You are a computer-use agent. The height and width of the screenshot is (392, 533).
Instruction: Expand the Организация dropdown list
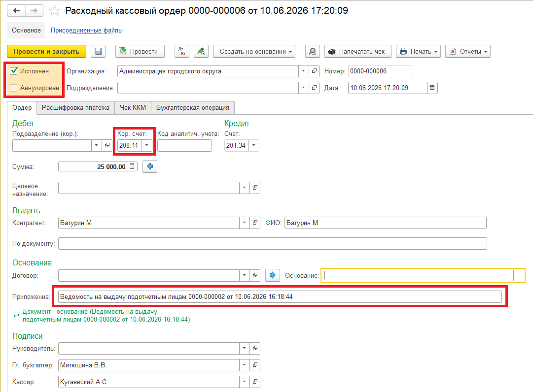(304, 71)
